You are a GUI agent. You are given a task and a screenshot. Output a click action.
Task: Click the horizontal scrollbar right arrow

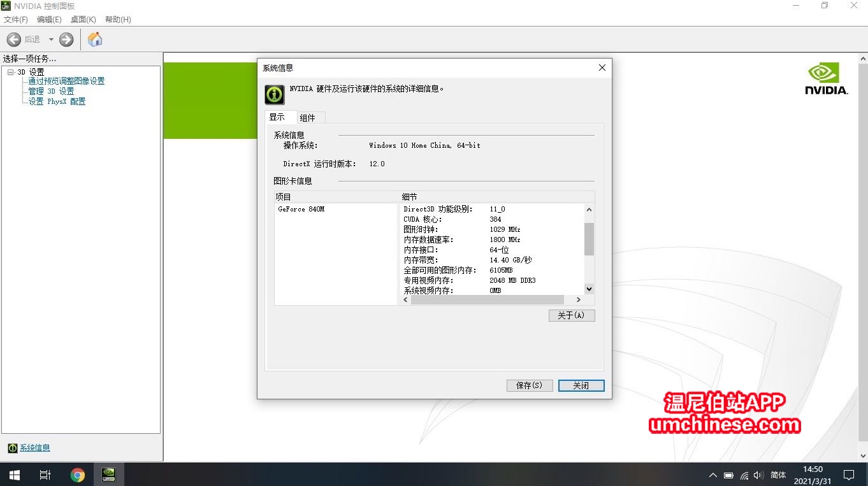tap(579, 300)
